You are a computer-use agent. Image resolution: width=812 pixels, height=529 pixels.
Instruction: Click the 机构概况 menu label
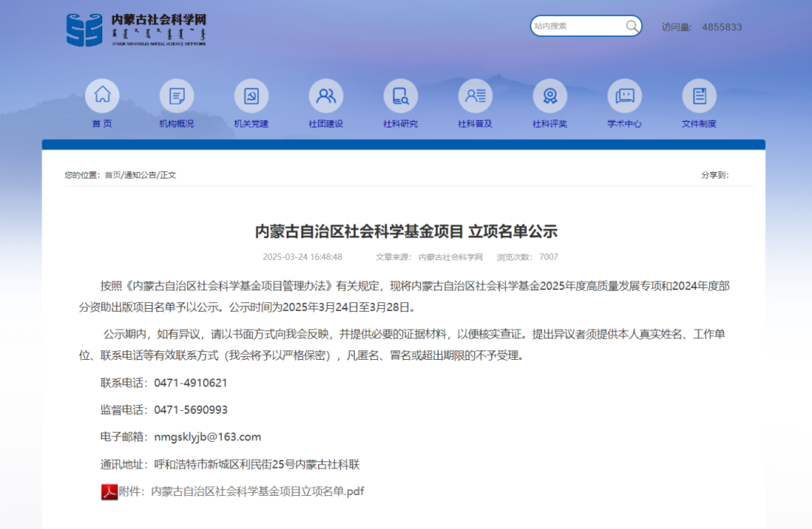coord(177,124)
